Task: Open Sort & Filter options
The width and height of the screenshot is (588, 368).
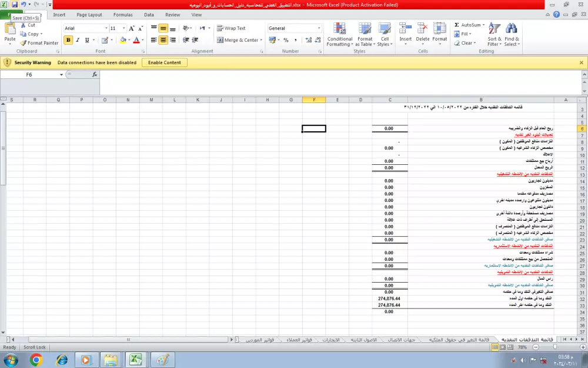Action: pos(495,35)
